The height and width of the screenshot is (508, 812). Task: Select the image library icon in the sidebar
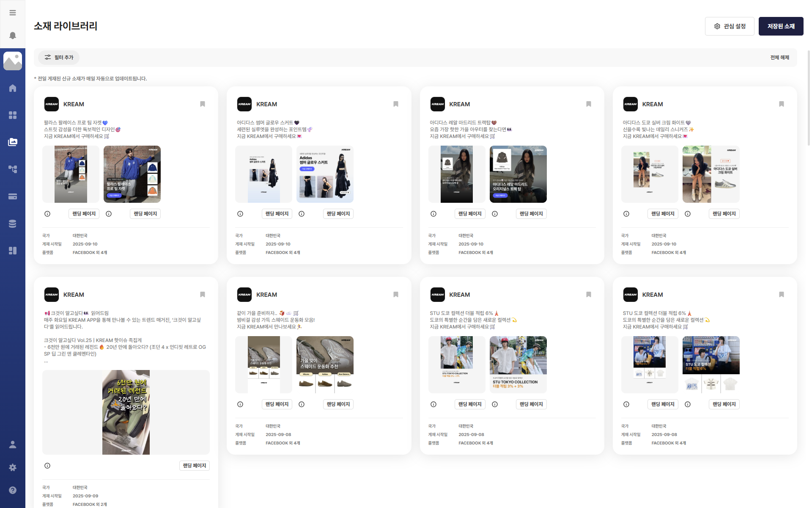13,61
